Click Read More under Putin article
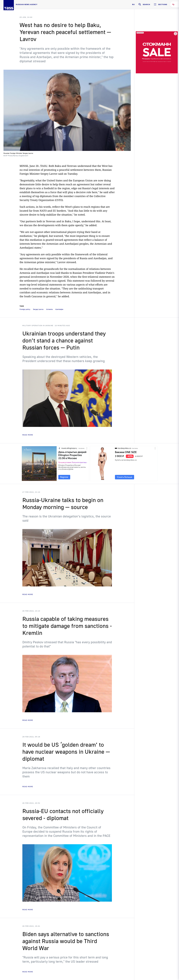The image size is (179, 980). coord(28,435)
